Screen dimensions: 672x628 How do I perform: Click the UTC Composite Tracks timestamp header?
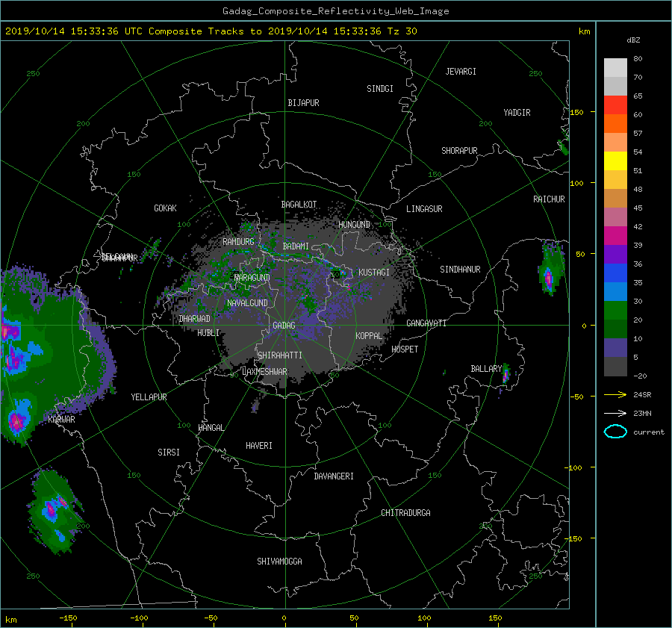pos(211,31)
